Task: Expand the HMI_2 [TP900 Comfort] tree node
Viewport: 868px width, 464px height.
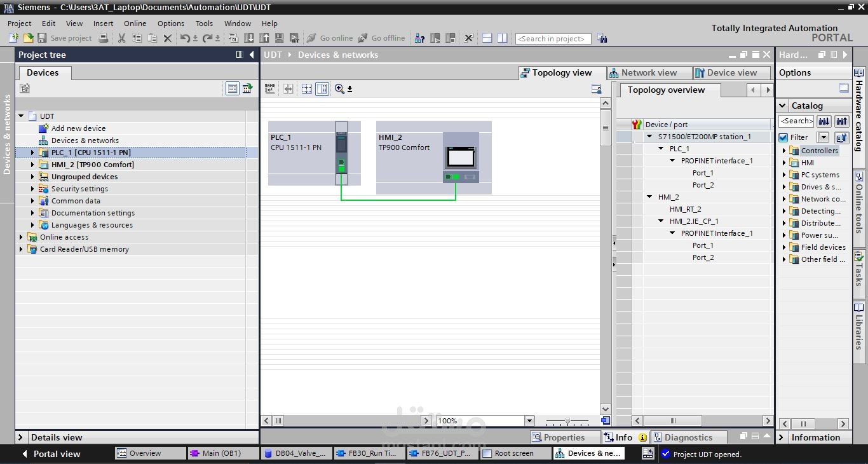Action: tap(33, 165)
